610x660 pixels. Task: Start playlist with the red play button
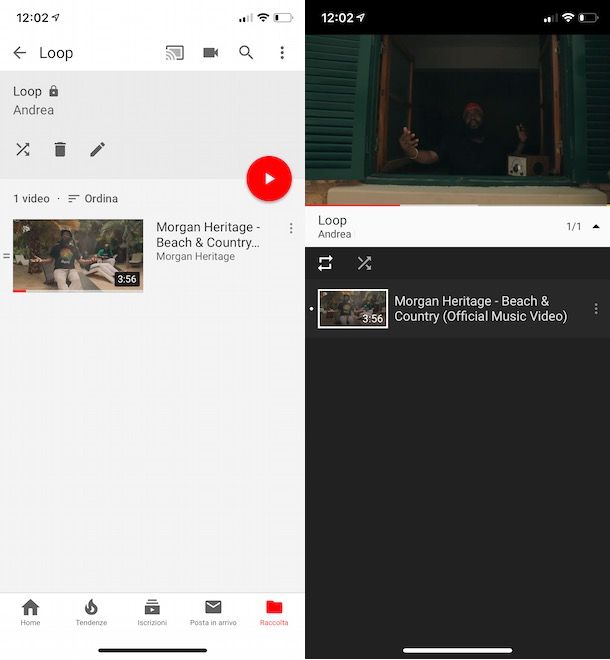[x=269, y=178]
